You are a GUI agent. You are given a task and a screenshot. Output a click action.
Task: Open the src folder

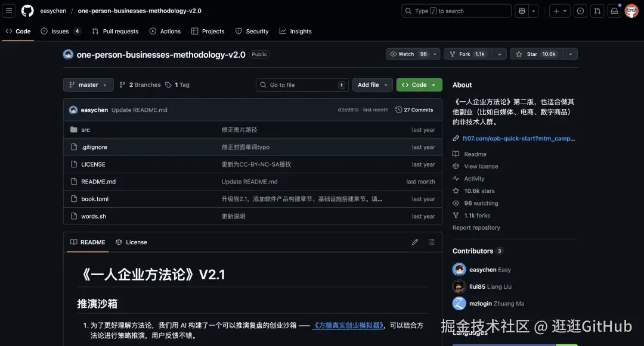[85, 130]
